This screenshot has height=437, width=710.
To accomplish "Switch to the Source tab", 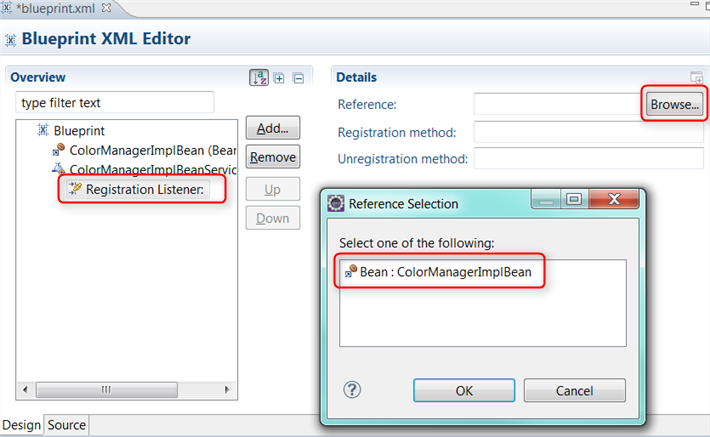I will coord(67,425).
